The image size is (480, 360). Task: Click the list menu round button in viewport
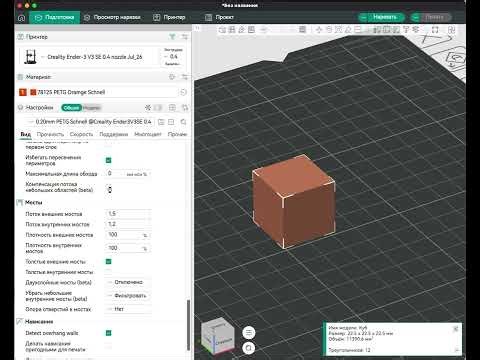pyautogui.click(x=249, y=332)
